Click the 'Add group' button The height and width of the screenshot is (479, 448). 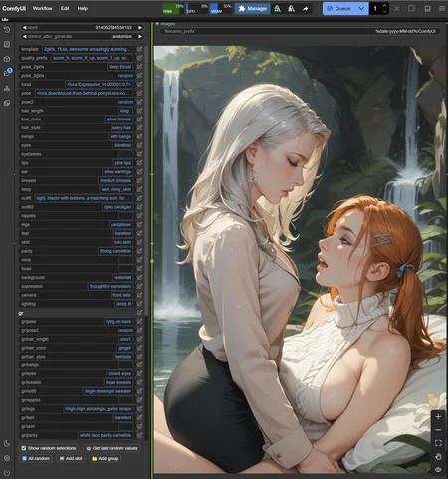106,459
